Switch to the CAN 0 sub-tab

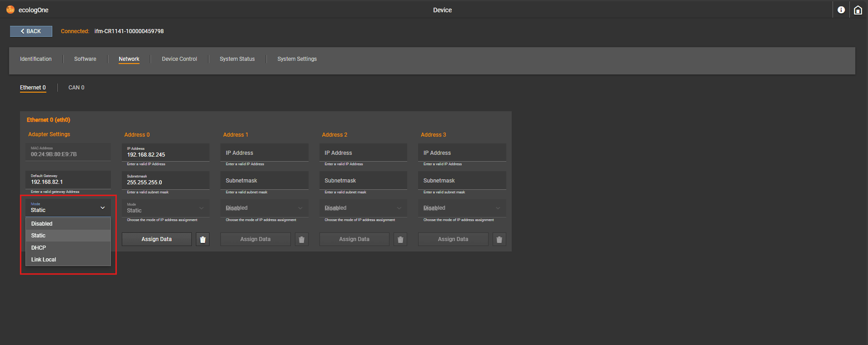76,88
